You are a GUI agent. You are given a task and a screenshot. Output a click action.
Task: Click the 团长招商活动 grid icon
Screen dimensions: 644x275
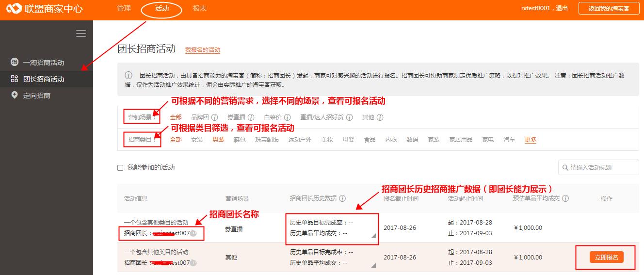tap(15, 79)
